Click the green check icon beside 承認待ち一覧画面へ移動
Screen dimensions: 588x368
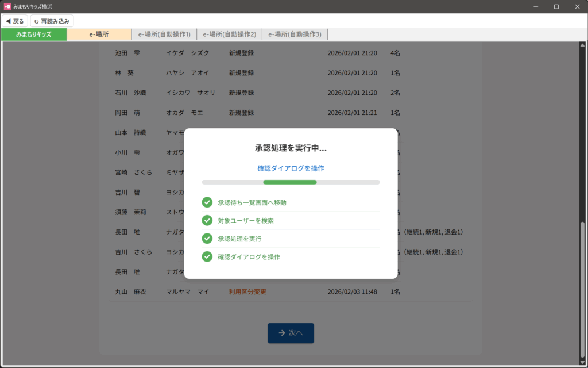(x=207, y=202)
